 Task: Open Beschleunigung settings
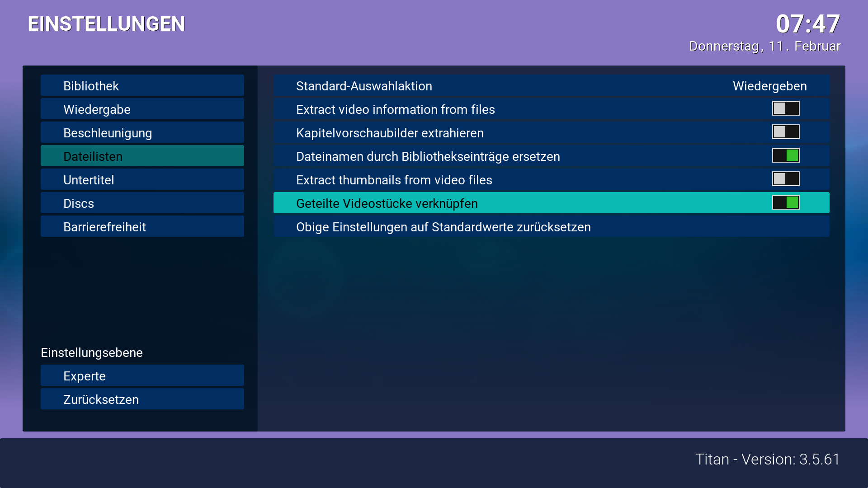142,132
